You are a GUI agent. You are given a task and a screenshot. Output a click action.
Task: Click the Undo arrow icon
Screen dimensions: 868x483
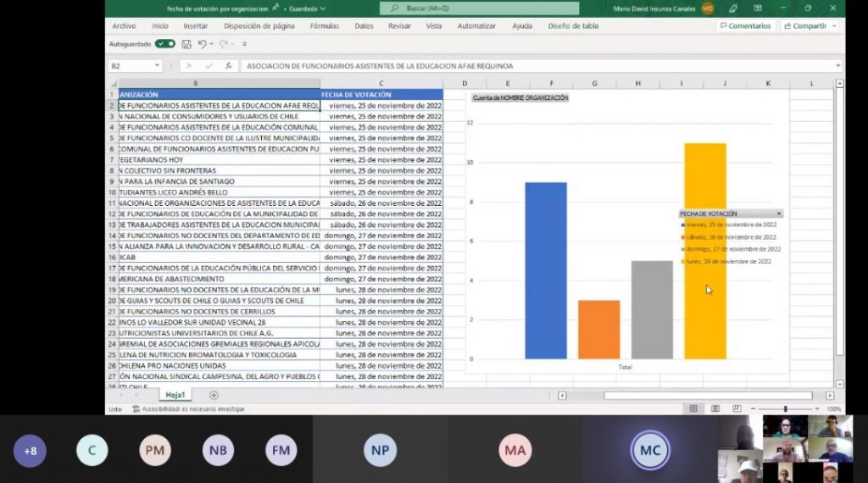pos(202,44)
